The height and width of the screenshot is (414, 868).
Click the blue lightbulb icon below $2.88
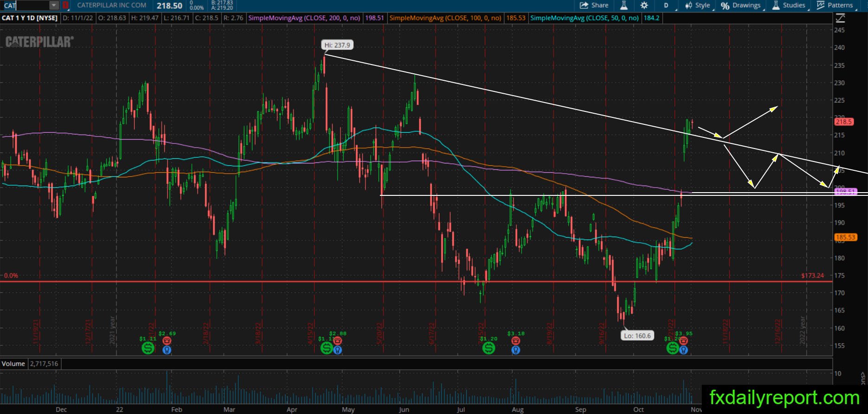[338, 350]
